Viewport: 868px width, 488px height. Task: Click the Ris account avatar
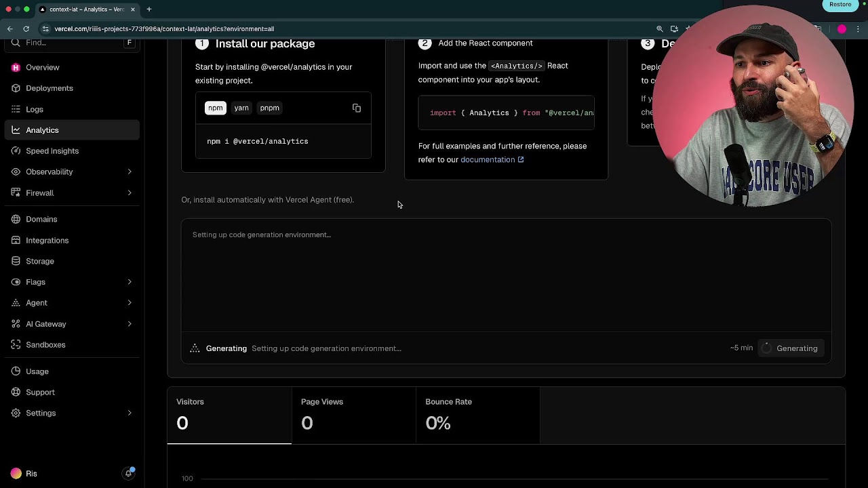16,474
